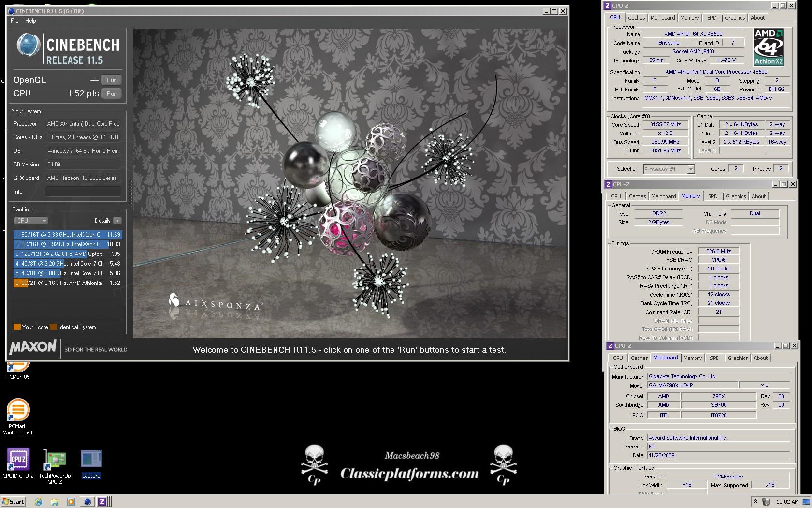Viewport: 812px width, 508px height.
Task: Open Memory tab in top CPU-Z window
Action: click(x=689, y=18)
